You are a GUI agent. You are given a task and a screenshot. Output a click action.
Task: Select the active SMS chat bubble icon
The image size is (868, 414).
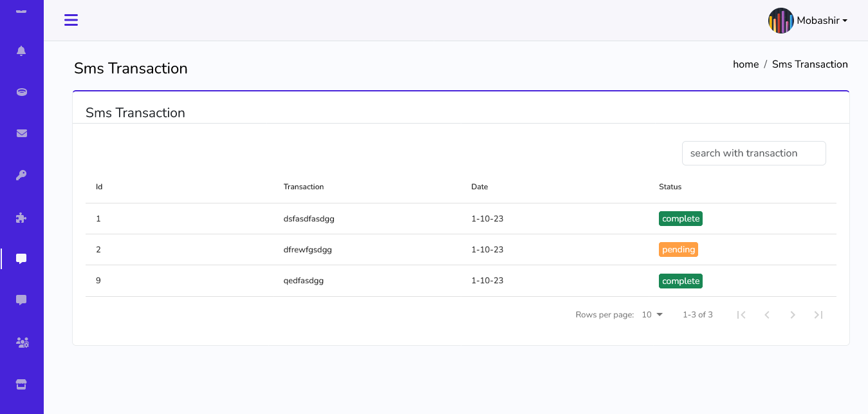coord(21,258)
